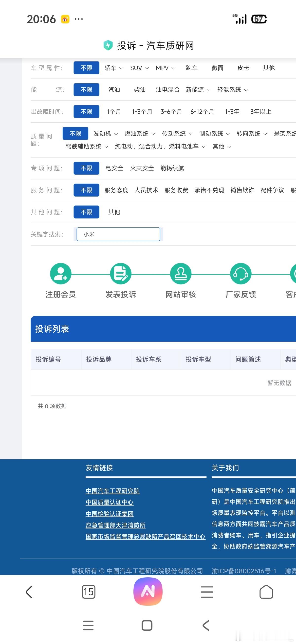Screen dimensions: 296x644
Task: Tap the 网站审核 stamp icon
Action: coord(181,274)
